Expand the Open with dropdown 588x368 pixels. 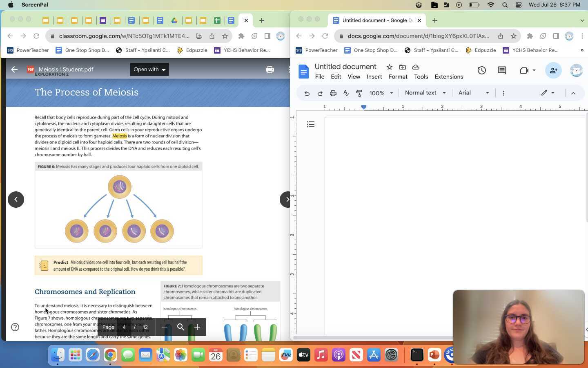point(149,70)
